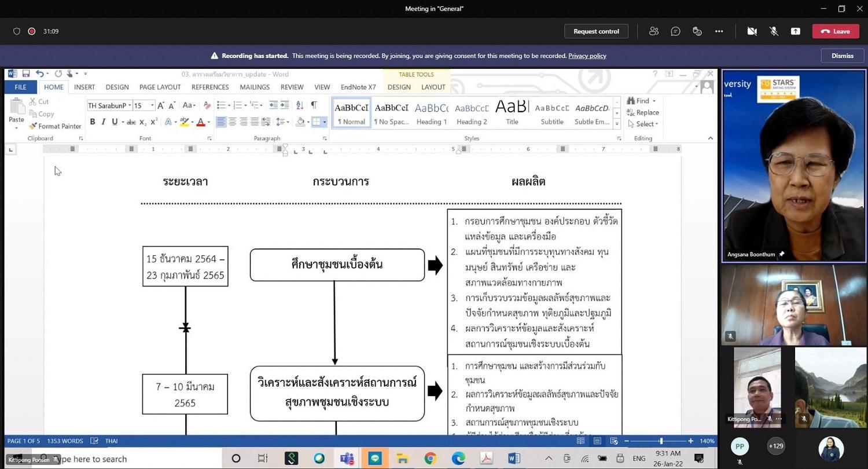The height and width of the screenshot is (469, 868).
Task: Toggle Underline formatting in Word ribbon
Action: 115,122
